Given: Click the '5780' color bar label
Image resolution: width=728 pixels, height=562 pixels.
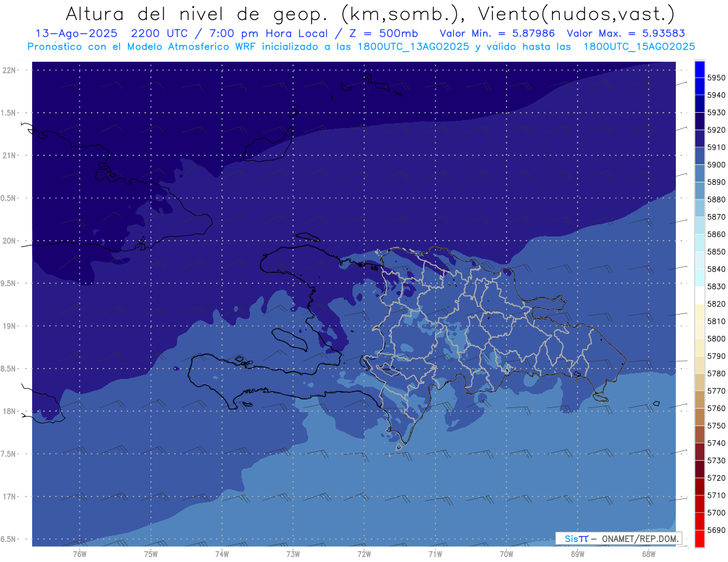Looking at the screenshot, I should pos(716,373).
